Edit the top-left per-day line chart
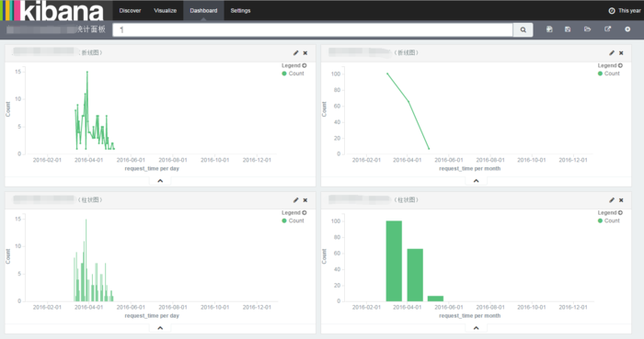This screenshot has height=339, width=644. point(295,53)
